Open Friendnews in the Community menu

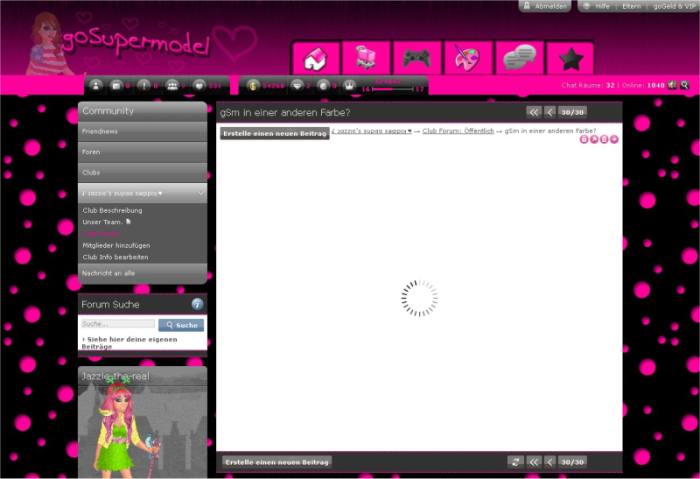(142, 132)
